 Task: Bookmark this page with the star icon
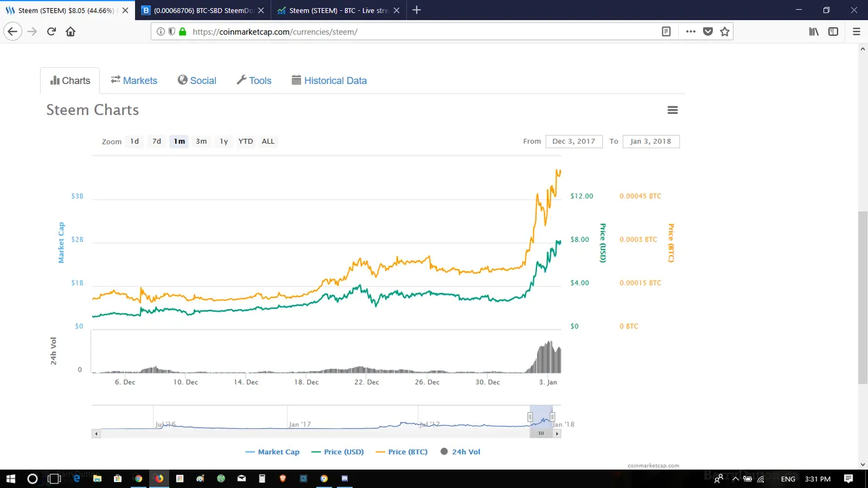click(x=724, y=31)
